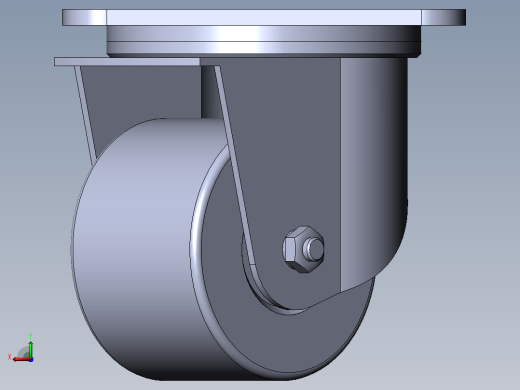This screenshot has width=520, height=390.
Task: Select the rounded left end of the top plate
Action: (84, 17)
